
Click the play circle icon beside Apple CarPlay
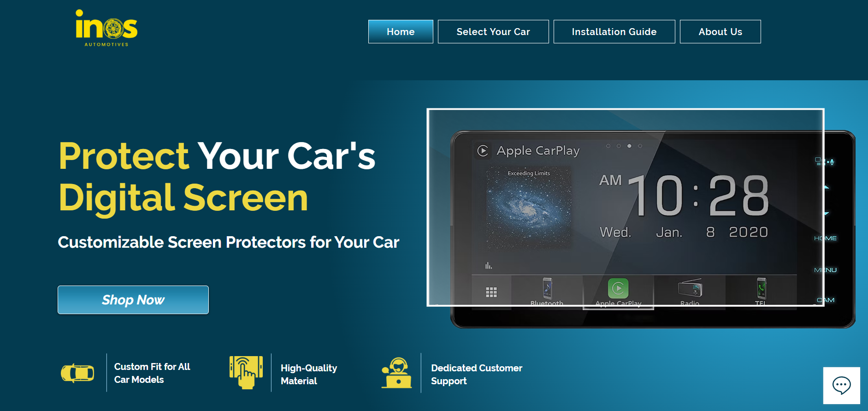pos(483,151)
